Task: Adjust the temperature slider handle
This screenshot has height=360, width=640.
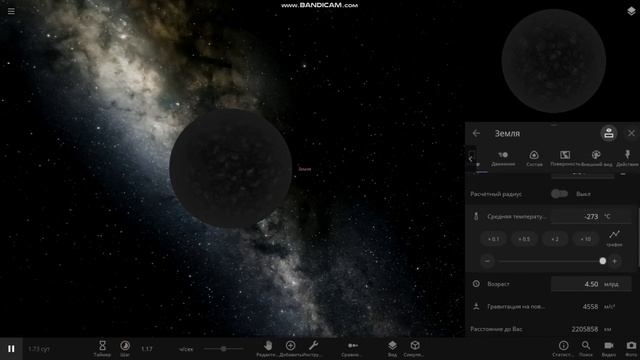Action: coord(602,261)
